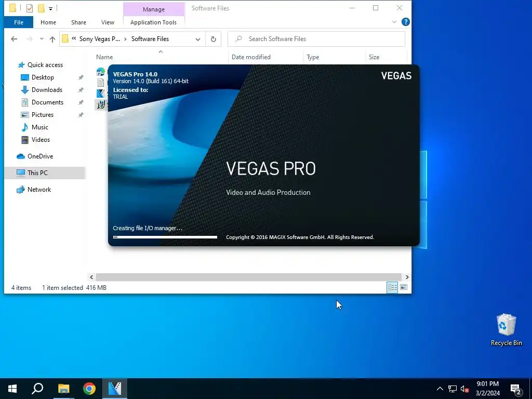The image size is (532, 399).
Task: Click the 4 items status text
Action: tap(21, 288)
